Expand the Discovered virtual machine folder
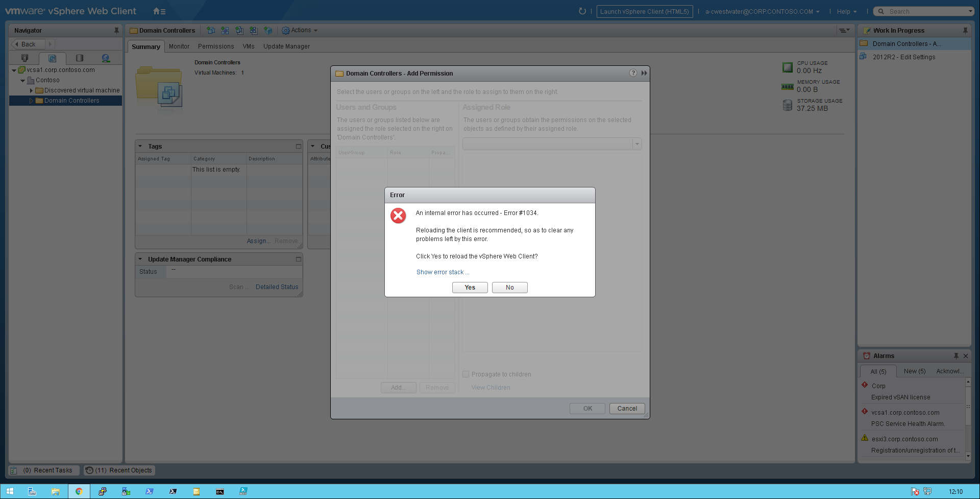980x499 pixels. (x=31, y=90)
